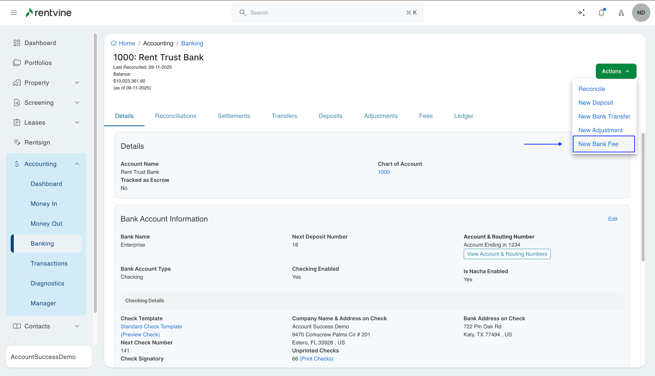Click the search magnifier icon

tap(242, 13)
